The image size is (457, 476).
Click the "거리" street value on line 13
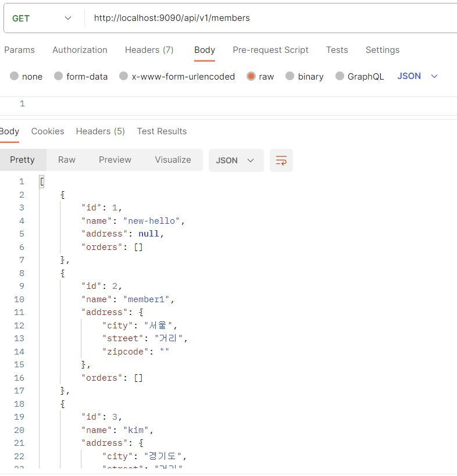(x=169, y=338)
